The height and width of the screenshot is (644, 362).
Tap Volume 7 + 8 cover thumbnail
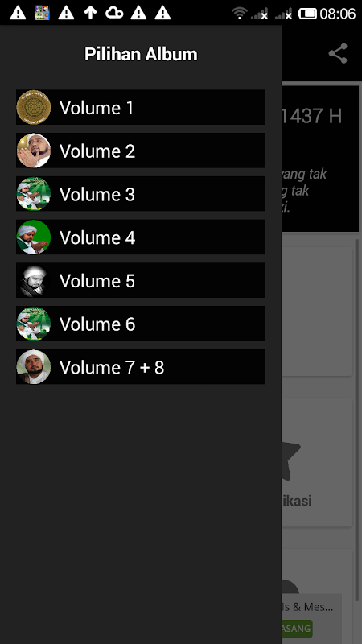pyautogui.click(x=34, y=367)
